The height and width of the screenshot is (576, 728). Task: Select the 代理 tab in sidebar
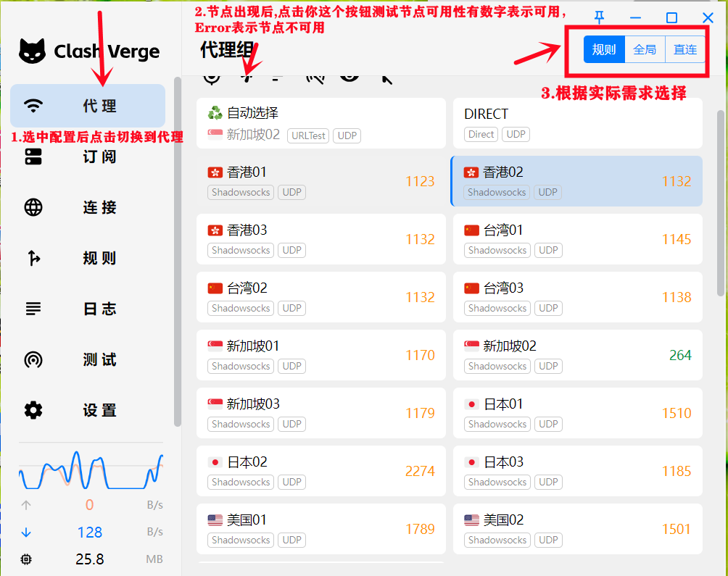[87, 106]
